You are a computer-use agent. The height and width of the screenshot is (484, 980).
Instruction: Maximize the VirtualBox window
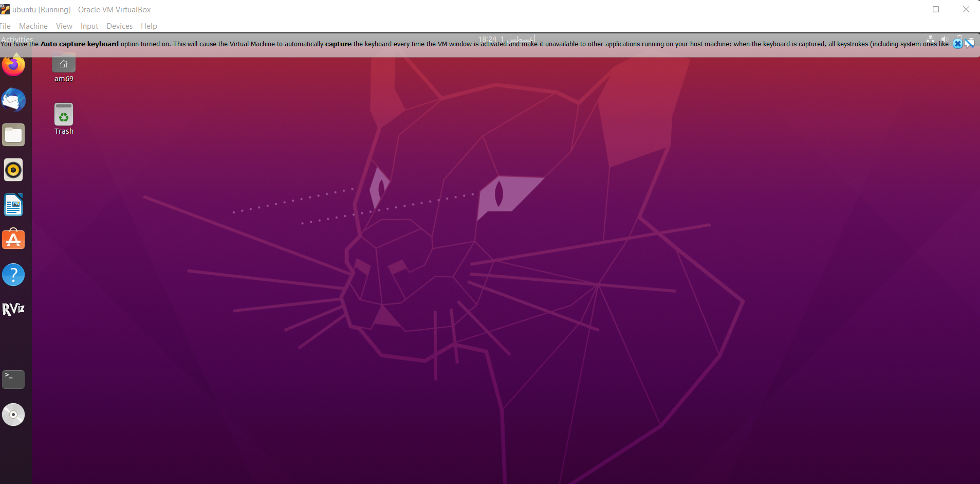point(936,9)
